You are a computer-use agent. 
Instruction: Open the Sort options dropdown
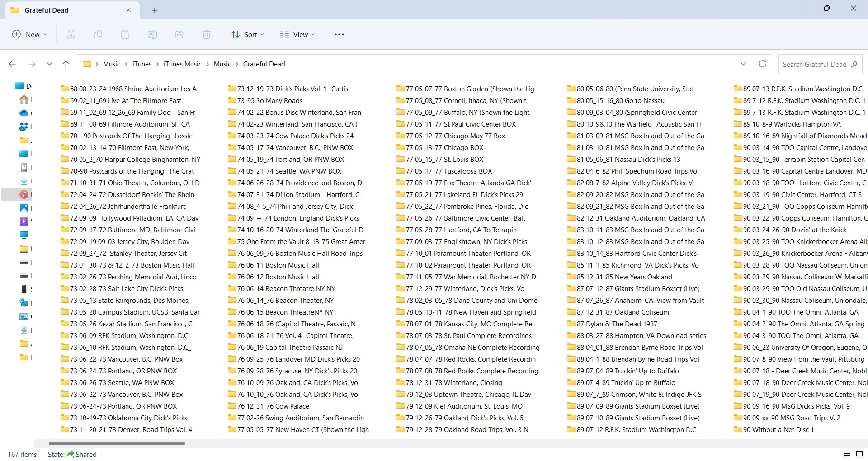click(x=247, y=34)
